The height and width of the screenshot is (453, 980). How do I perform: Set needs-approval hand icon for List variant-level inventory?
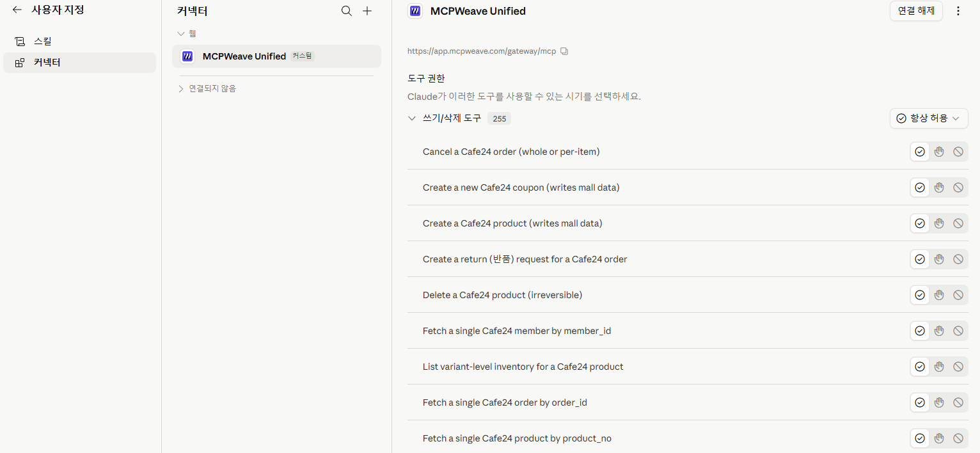pyautogui.click(x=939, y=367)
